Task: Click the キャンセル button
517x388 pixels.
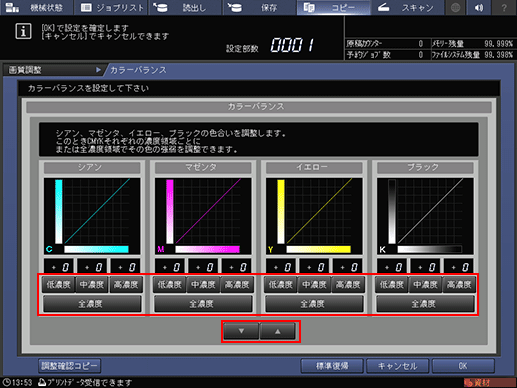Action: click(x=397, y=366)
